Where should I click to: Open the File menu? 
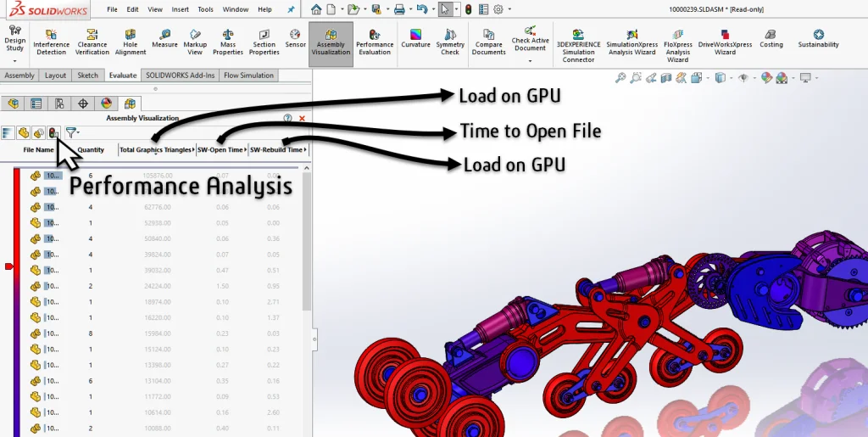112,9
